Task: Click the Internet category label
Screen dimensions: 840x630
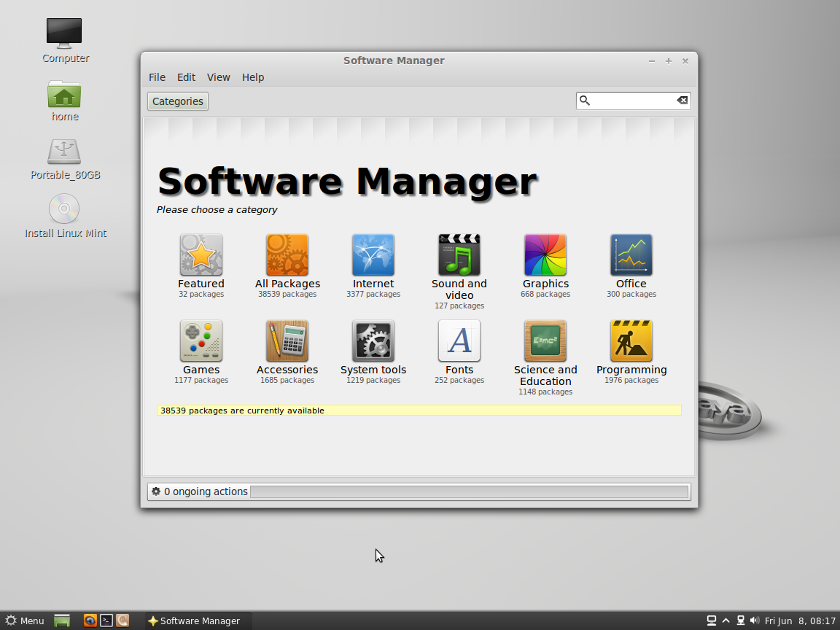Action: pyautogui.click(x=373, y=284)
